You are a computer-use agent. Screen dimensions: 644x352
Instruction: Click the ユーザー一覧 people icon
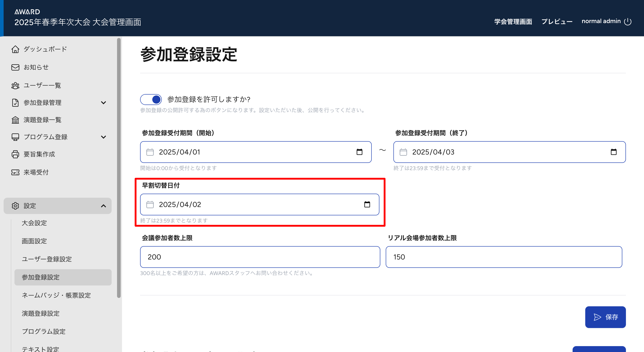tap(15, 86)
